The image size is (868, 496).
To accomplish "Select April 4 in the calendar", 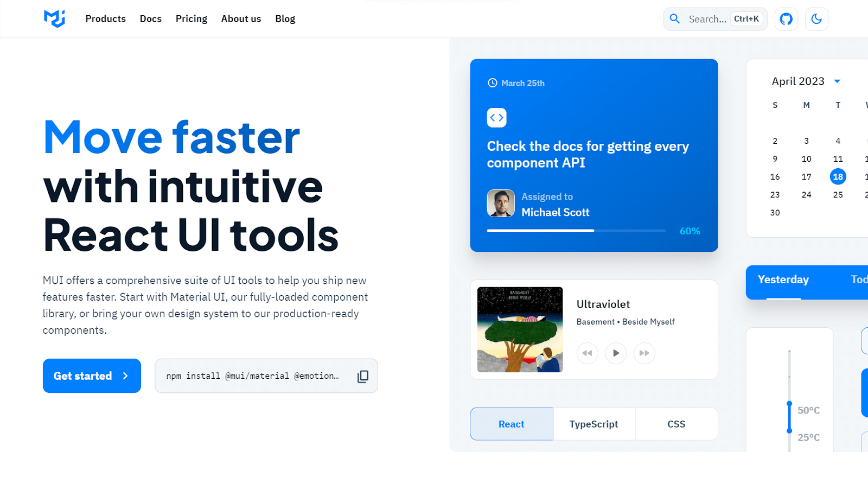I will click(x=838, y=141).
